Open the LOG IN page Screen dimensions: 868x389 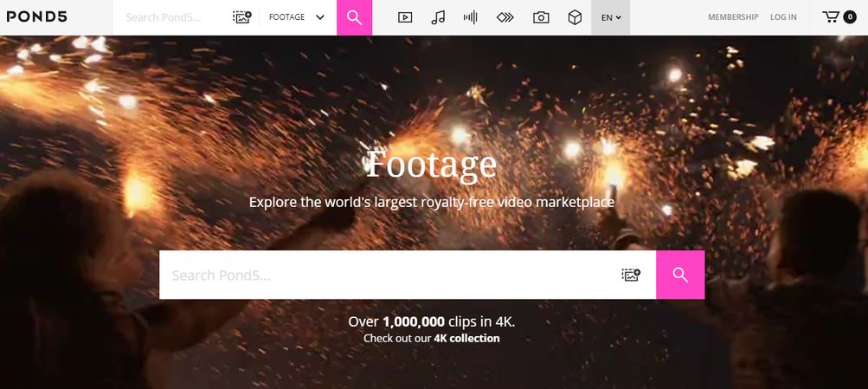[x=783, y=17]
